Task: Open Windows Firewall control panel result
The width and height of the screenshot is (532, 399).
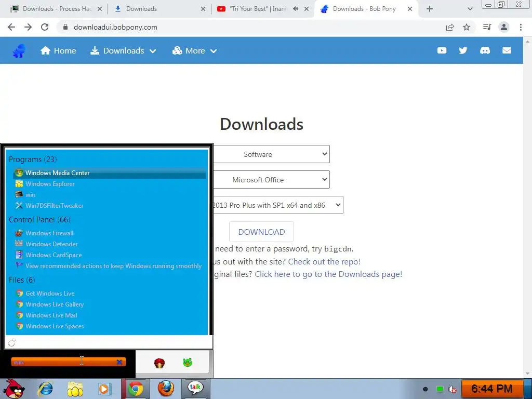Action: pyautogui.click(x=109, y=233)
